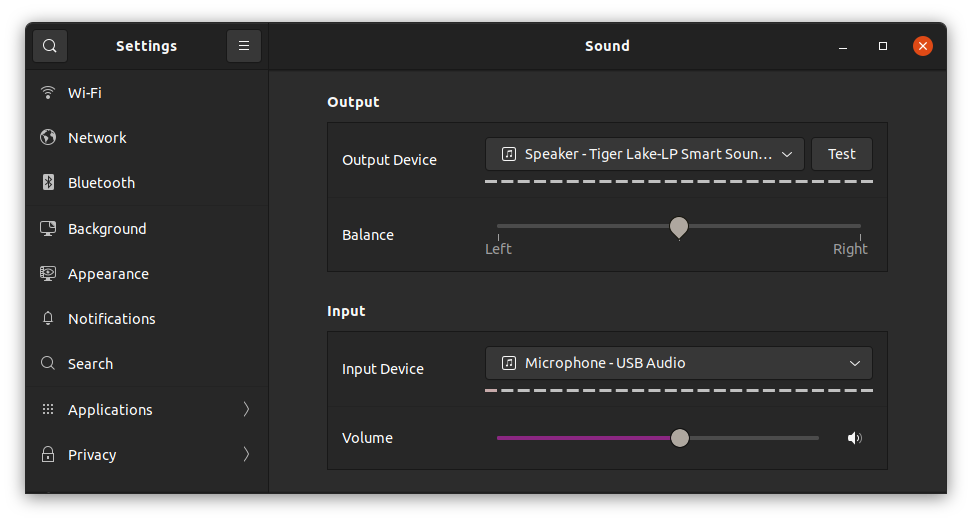Open the Input Device Microphone dropdown
Viewport: 972px width, 522px height.
[x=678, y=363]
